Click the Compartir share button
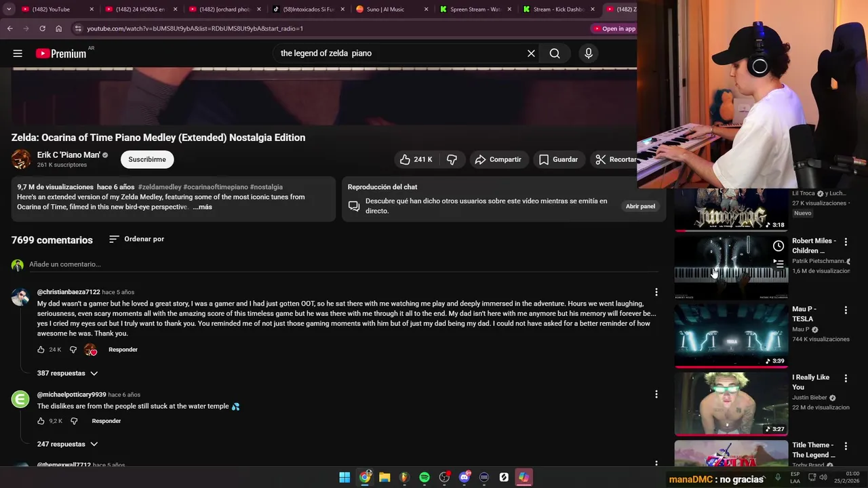The width and height of the screenshot is (868, 488). click(x=498, y=159)
